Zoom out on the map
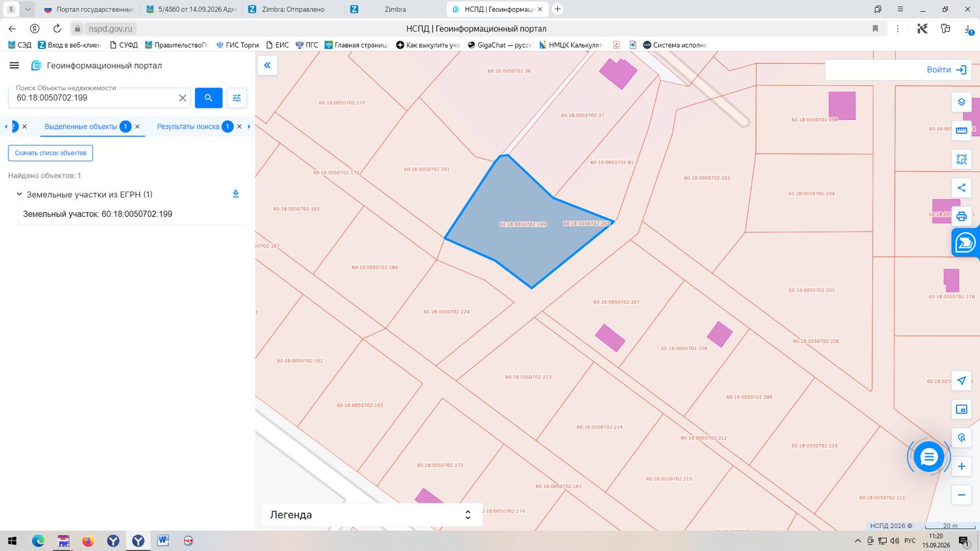The image size is (980, 551). 962,495
